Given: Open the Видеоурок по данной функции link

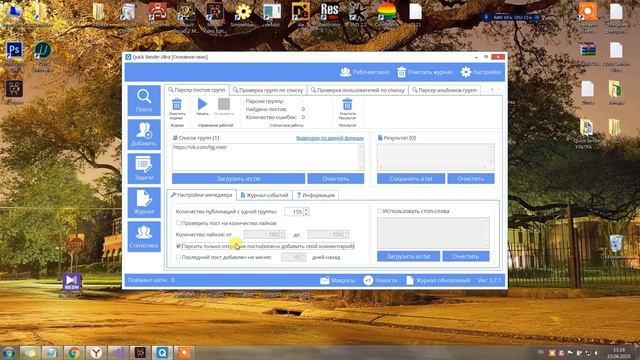Looking at the screenshot, I should 330,138.
